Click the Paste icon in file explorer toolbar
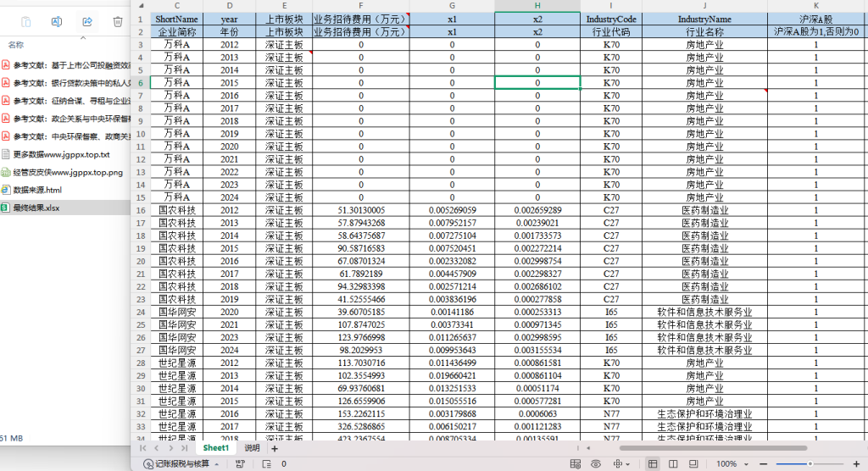 pyautogui.click(x=26, y=21)
